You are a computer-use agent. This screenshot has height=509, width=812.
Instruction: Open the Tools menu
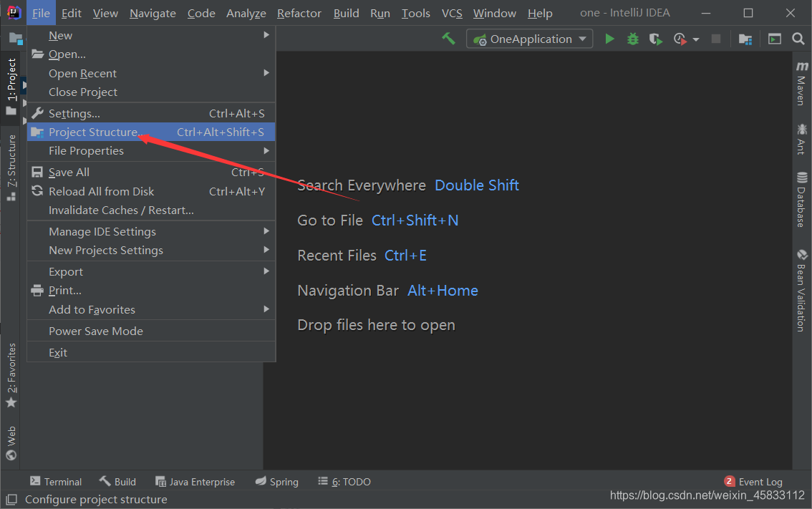pyautogui.click(x=416, y=13)
